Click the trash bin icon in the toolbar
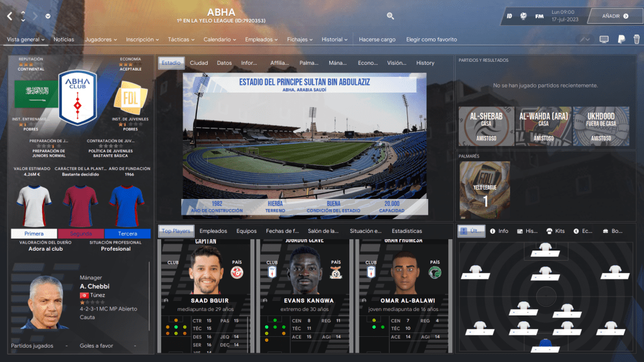This screenshot has width=644, height=362. click(x=636, y=39)
